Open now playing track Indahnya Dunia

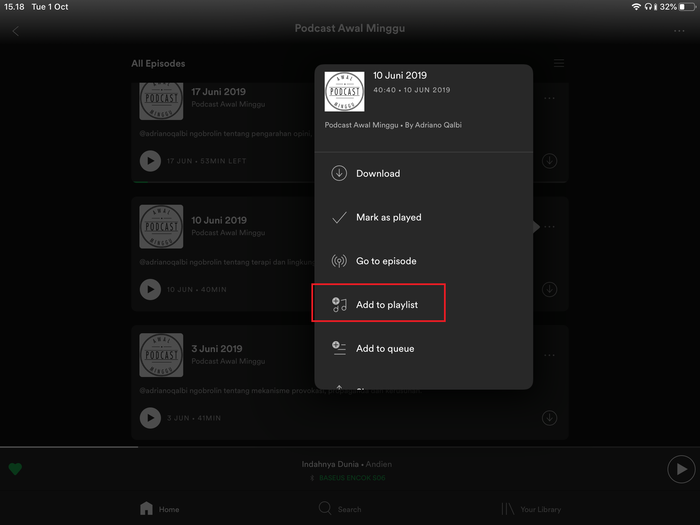pyautogui.click(x=346, y=464)
